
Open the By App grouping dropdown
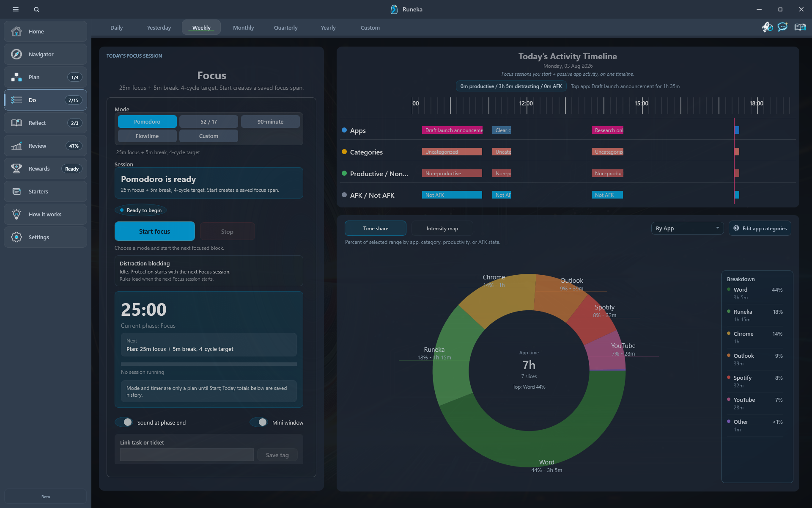click(687, 228)
